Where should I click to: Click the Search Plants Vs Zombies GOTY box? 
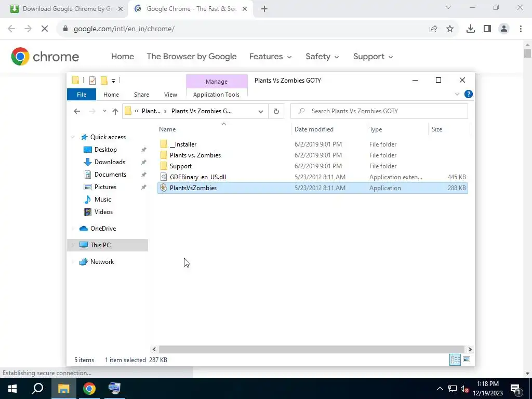(x=379, y=111)
